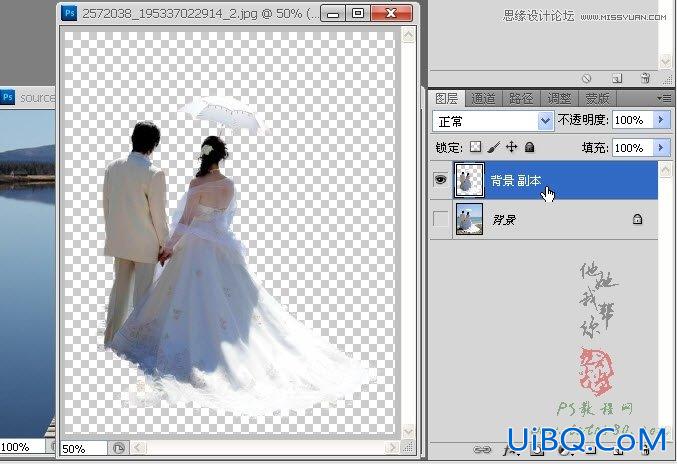Toggle lock image pixels brush icon

494,147
